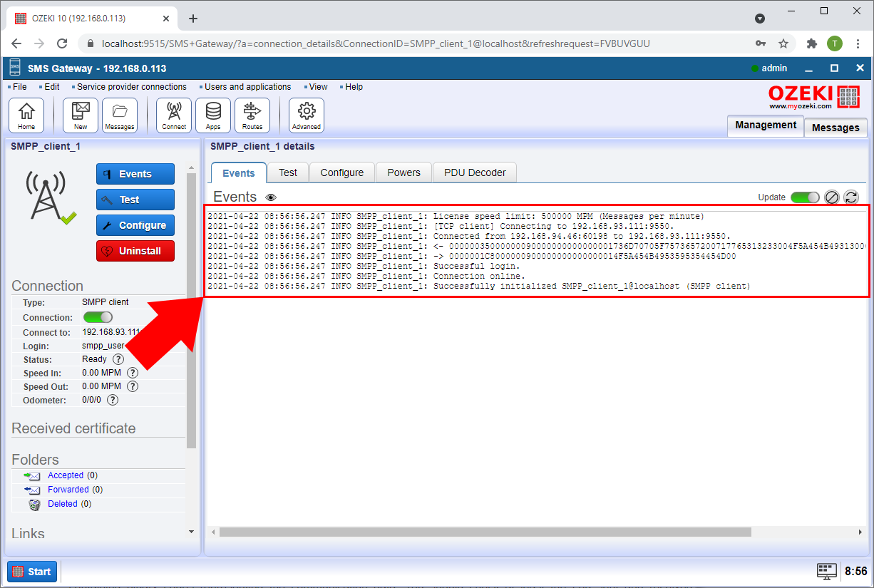Toggle the events eye visibility icon
The image size is (874, 588).
coord(271,197)
